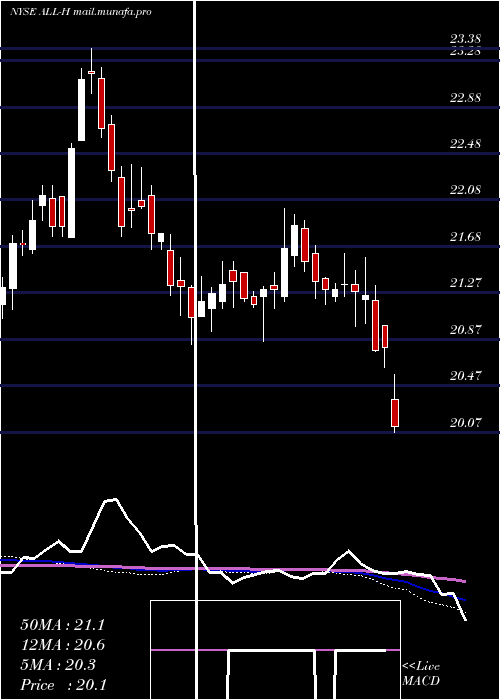Click the 21.27 price axis label
Viewport: 500px width, 700px height.
[465, 282]
